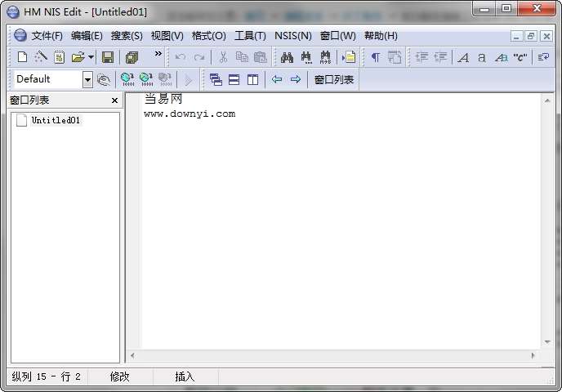This screenshot has width=562, height=392.
Task: Indent the selected lines
Action: click(x=421, y=57)
